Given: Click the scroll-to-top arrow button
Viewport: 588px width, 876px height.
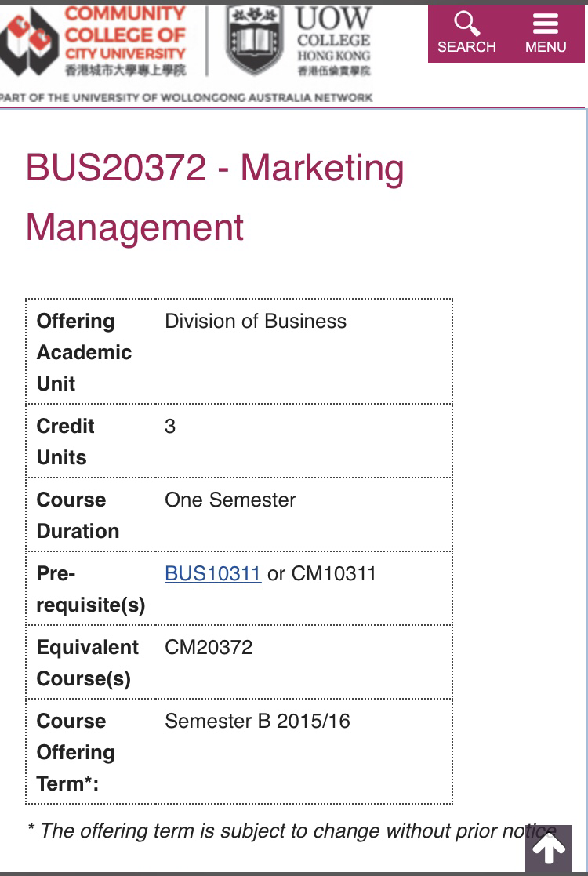Looking at the screenshot, I should tap(548, 849).
